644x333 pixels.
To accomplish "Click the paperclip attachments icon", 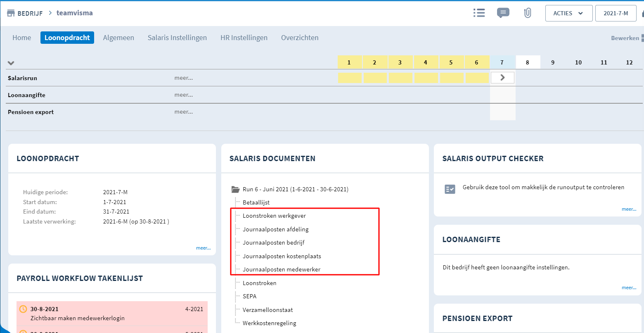I will pos(527,13).
